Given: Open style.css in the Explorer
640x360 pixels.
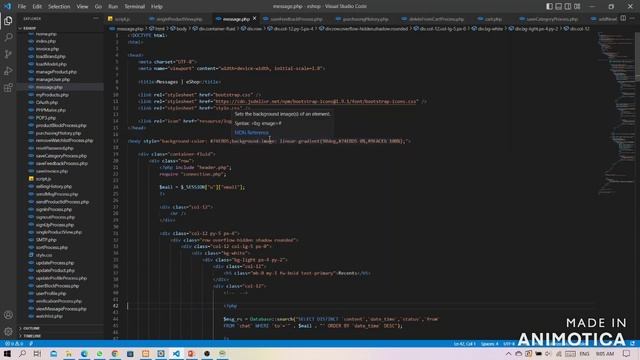Looking at the screenshot, I should (x=44, y=255).
